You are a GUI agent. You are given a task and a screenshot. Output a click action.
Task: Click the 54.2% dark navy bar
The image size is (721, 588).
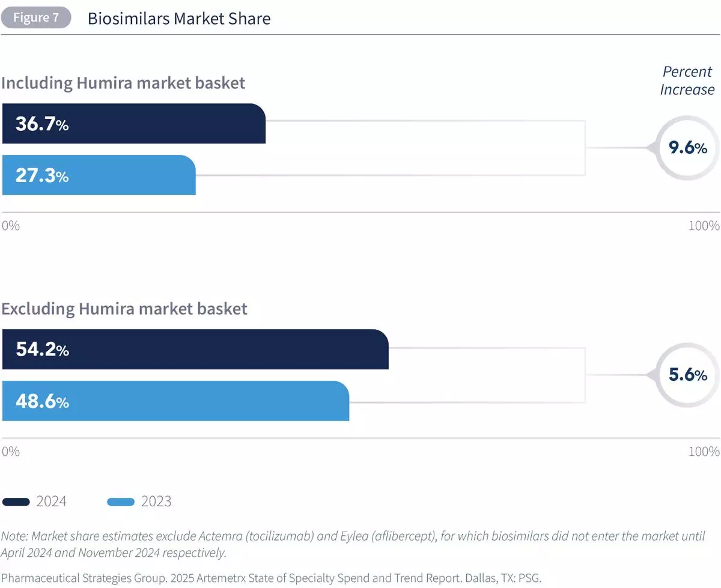point(195,350)
